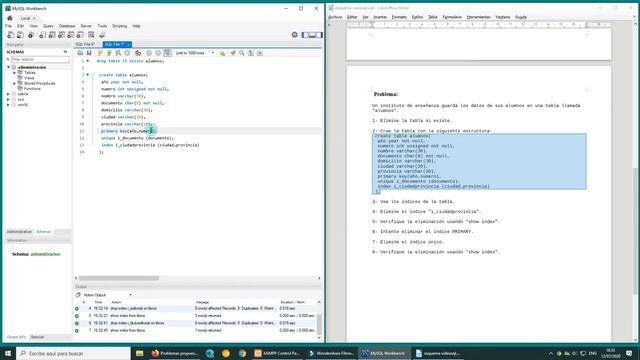The height and width of the screenshot is (360, 640).
Task: Expand the Tables node
Action: coord(15,73)
